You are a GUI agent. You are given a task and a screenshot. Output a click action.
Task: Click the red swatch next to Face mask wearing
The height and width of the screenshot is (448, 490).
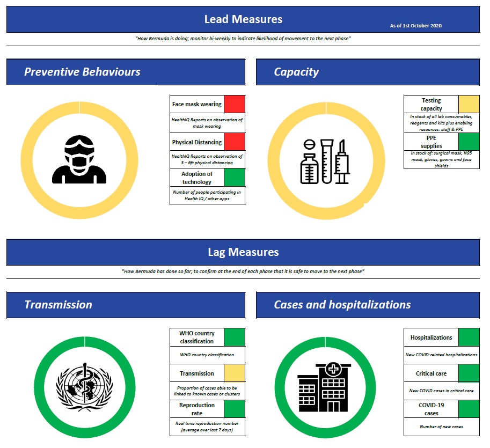pyautogui.click(x=235, y=104)
